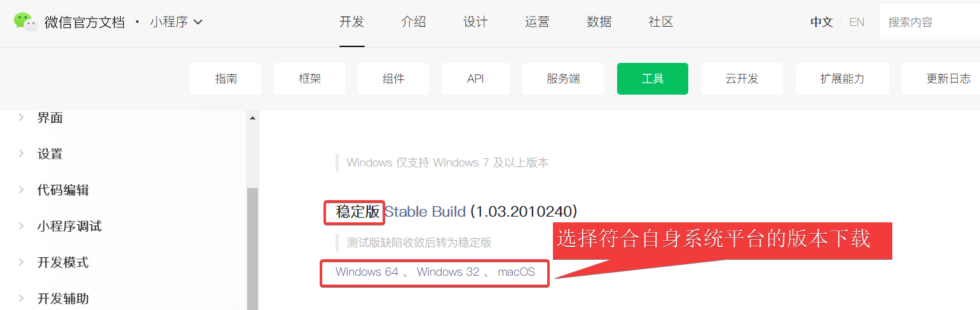Open the 运营 top menu
The image size is (980, 310).
[x=537, y=22]
